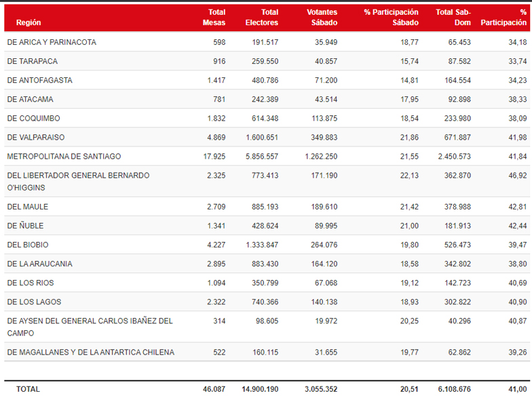The width and height of the screenshot is (532, 404).
Task: Click the % Participación Sábado header
Action: (x=391, y=17)
